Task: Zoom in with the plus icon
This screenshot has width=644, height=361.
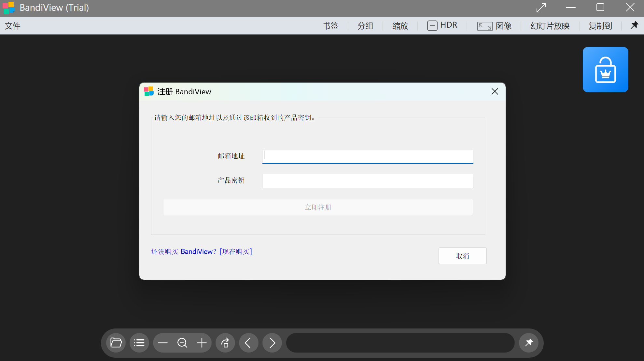Action: [x=202, y=343]
